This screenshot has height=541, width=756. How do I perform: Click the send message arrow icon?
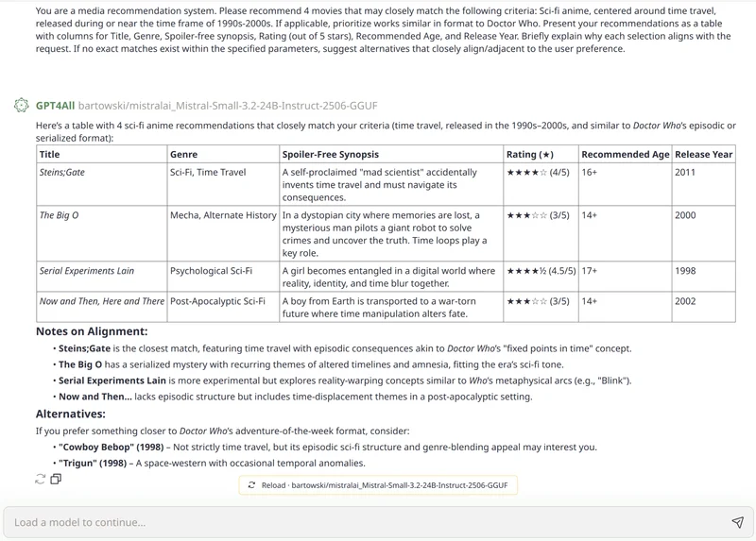(x=737, y=522)
